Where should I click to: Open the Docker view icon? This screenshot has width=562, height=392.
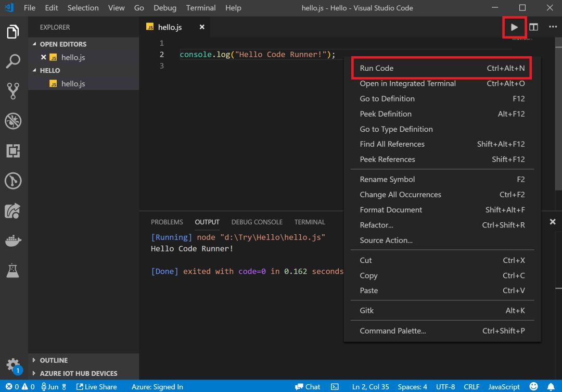[13, 241]
